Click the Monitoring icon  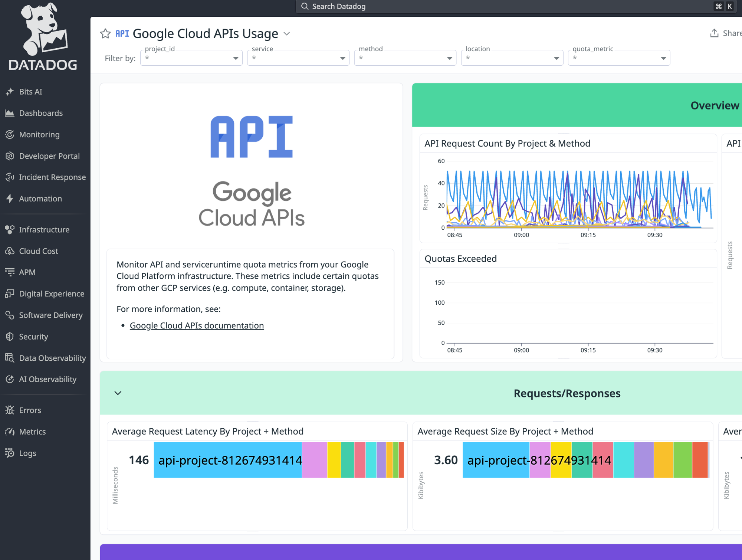tap(10, 135)
